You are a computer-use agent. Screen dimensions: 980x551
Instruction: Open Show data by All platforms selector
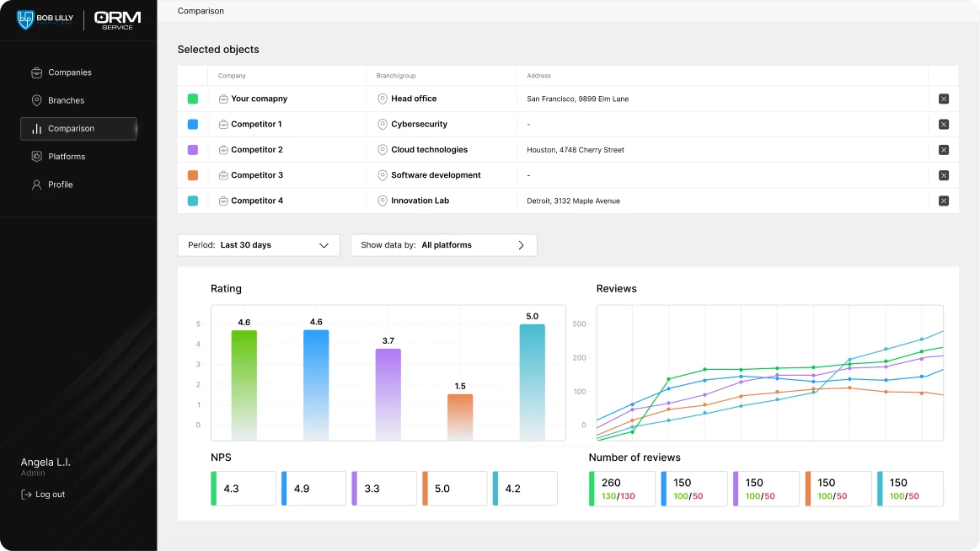tap(444, 245)
